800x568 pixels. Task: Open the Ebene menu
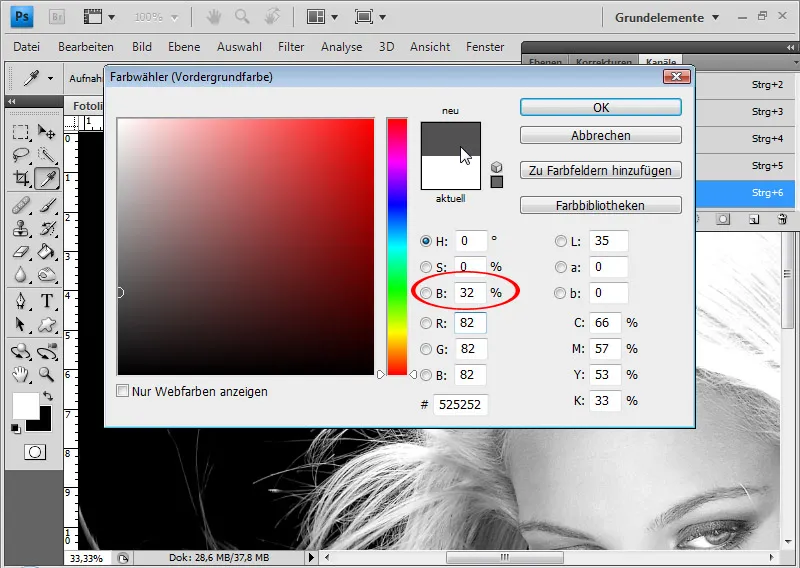tap(184, 46)
